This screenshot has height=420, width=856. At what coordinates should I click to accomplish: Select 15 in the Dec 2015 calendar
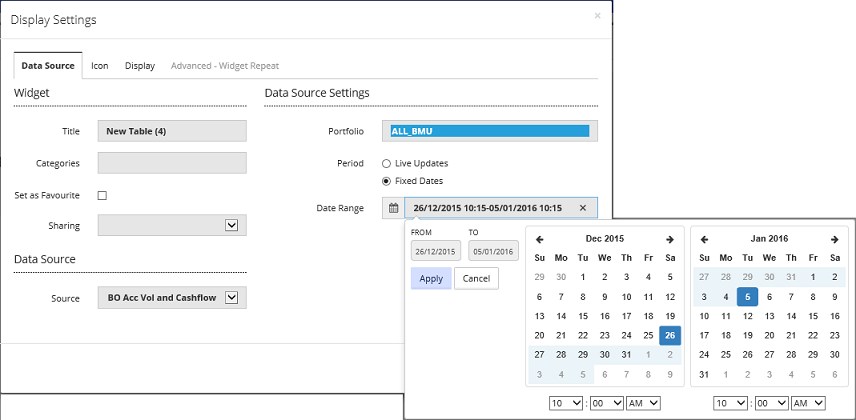point(583,316)
